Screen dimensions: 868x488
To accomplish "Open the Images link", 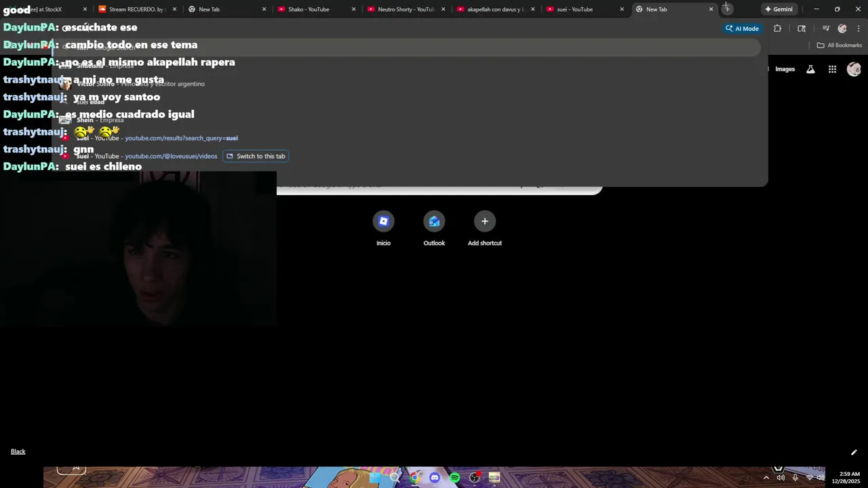I will point(785,69).
